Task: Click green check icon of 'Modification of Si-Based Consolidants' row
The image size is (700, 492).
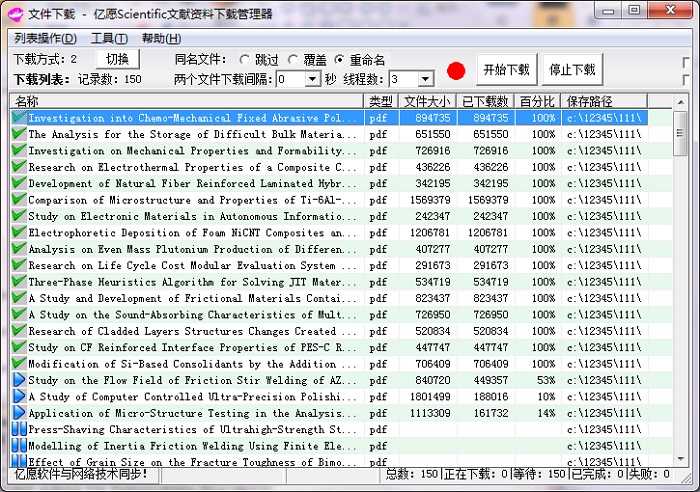Action: pyautogui.click(x=19, y=363)
